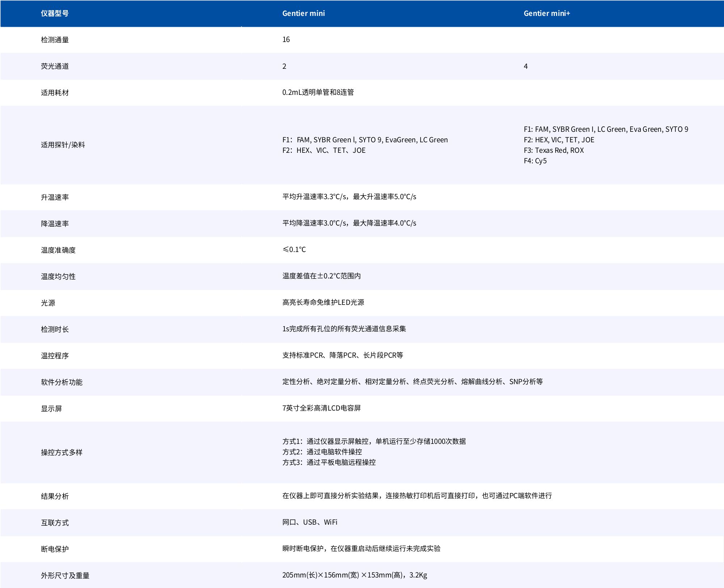Click the 高亮长寿命免维护LED光源 value
Screen dimensions: 724x588
pos(323,302)
